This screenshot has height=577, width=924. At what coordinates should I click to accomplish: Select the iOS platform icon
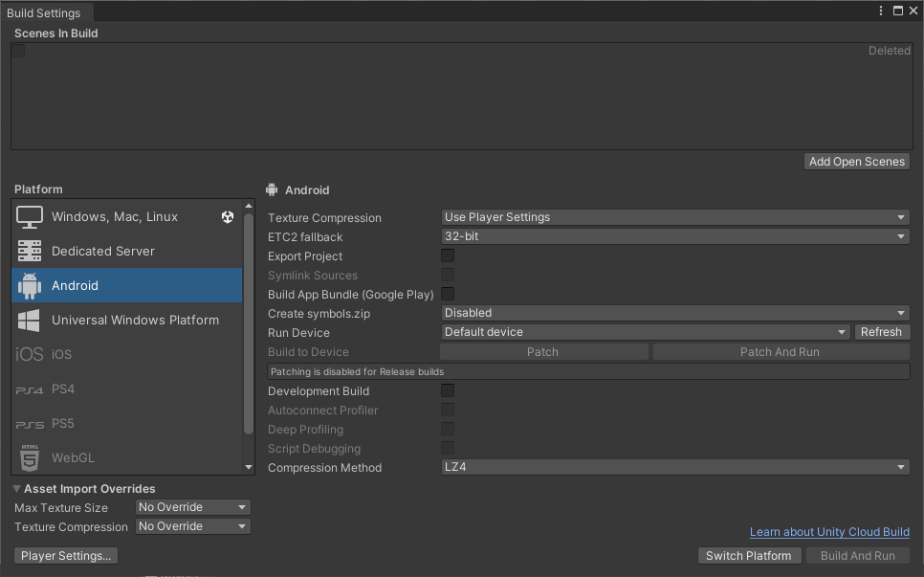[x=30, y=355]
